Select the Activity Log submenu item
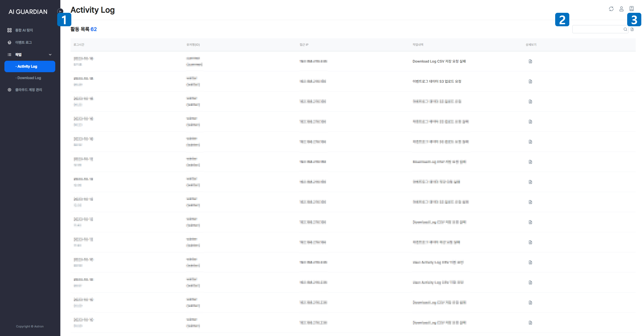644x336 pixels. (x=30, y=66)
